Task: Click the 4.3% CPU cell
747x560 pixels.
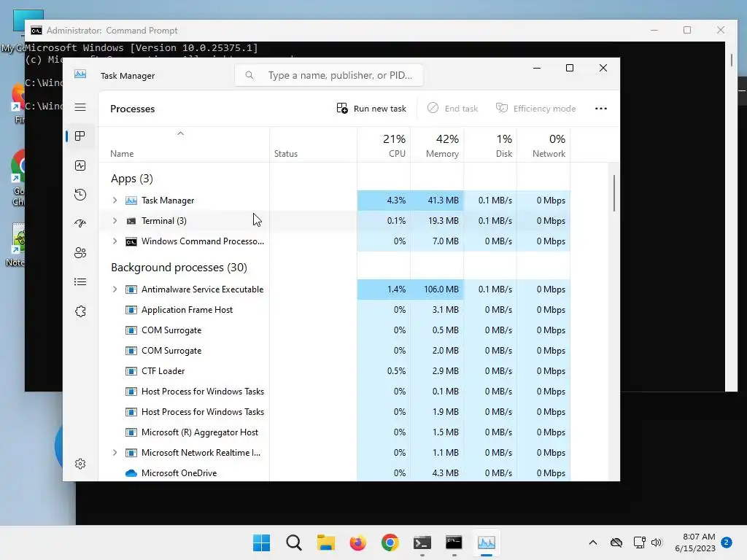Action: [384, 201]
